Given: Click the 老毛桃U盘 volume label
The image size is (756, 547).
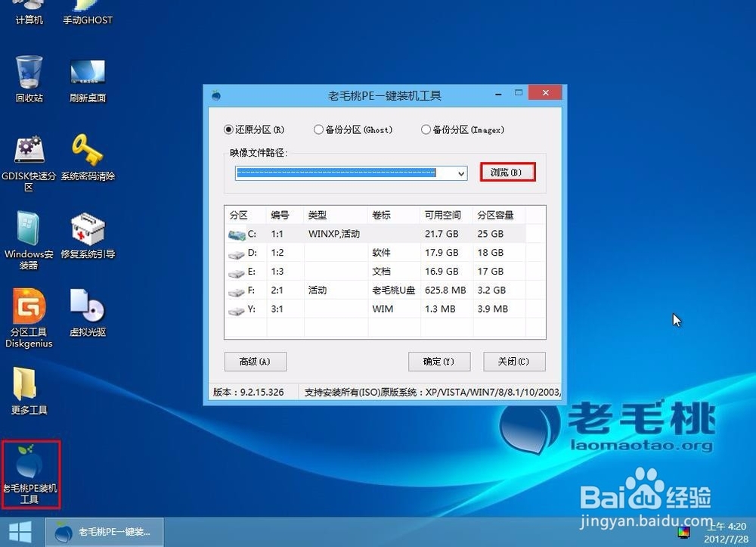Looking at the screenshot, I should tap(393, 291).
